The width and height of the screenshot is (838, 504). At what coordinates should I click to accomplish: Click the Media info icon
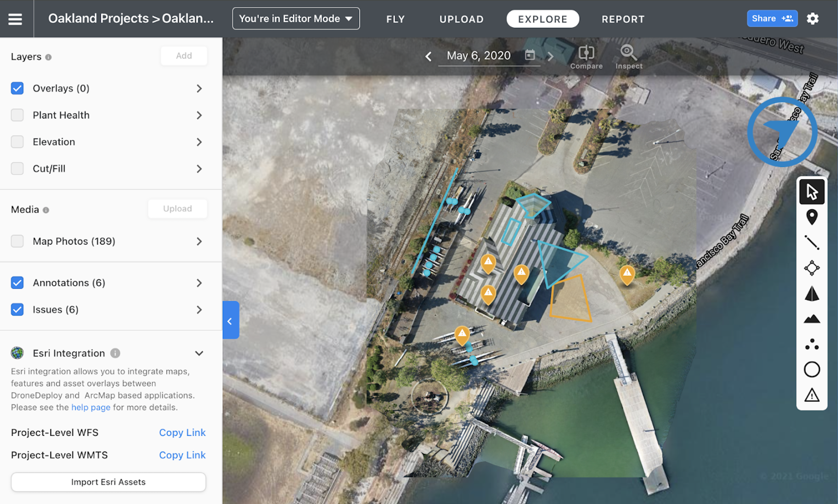[x=46, y=210]
